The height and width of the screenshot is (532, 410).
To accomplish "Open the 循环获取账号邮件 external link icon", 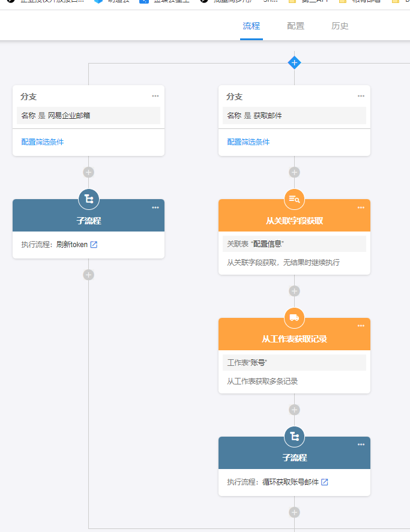I will point(325,482).
